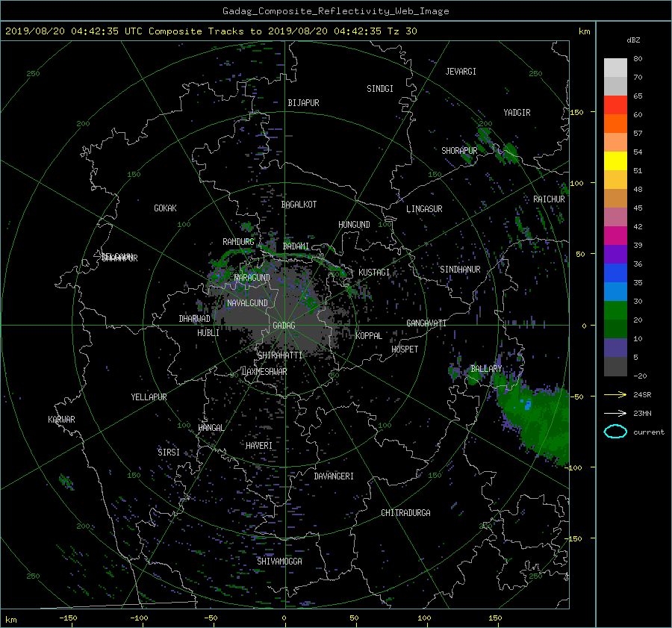Click the 'Tz 30' text in header
Image resolution: width=672 pixels, height=628 pixels.
pyautogui.click(x=402, y=31)
